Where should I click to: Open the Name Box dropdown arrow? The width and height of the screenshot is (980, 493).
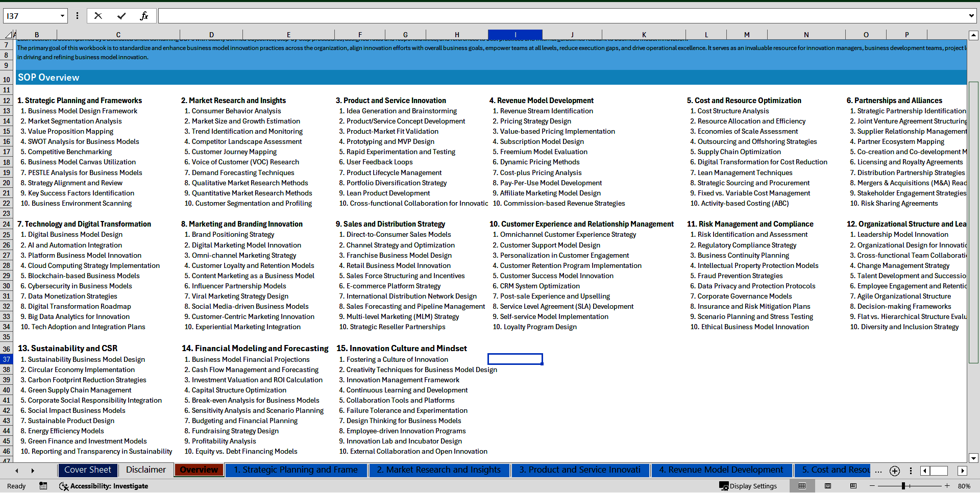[61, 16]
